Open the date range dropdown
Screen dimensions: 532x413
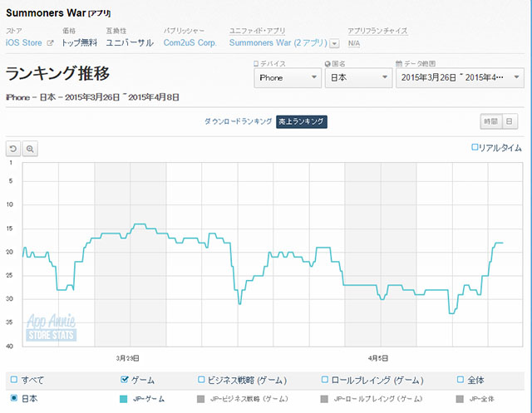pyautogui.click(x=460, y=77)
